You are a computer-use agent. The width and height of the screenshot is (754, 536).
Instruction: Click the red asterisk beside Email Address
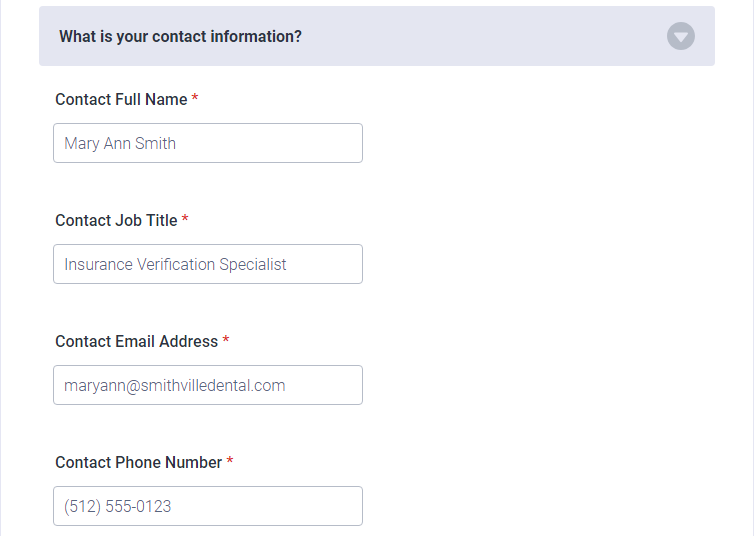(x=226, y=339)
